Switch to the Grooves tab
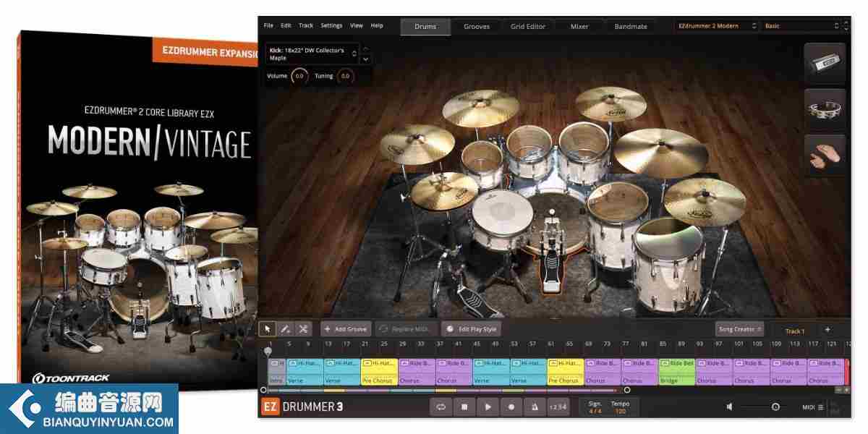Screen dimensions: 868x434 [477, 26]
